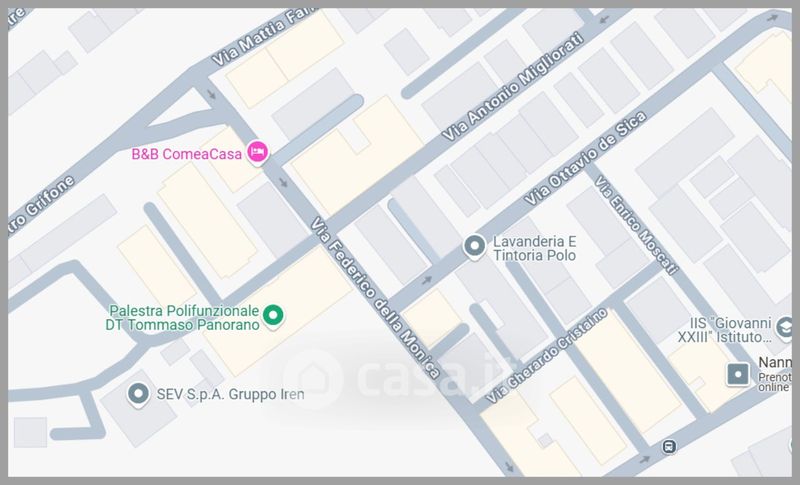
Task: Click the B&B ComeaCasa hotel pin
Action: click(x=257, y=153)
